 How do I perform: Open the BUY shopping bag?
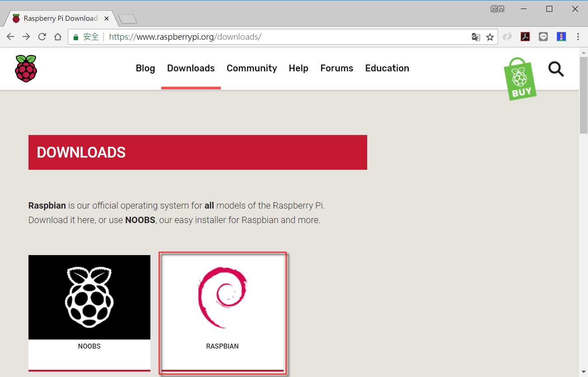[520, 79]
